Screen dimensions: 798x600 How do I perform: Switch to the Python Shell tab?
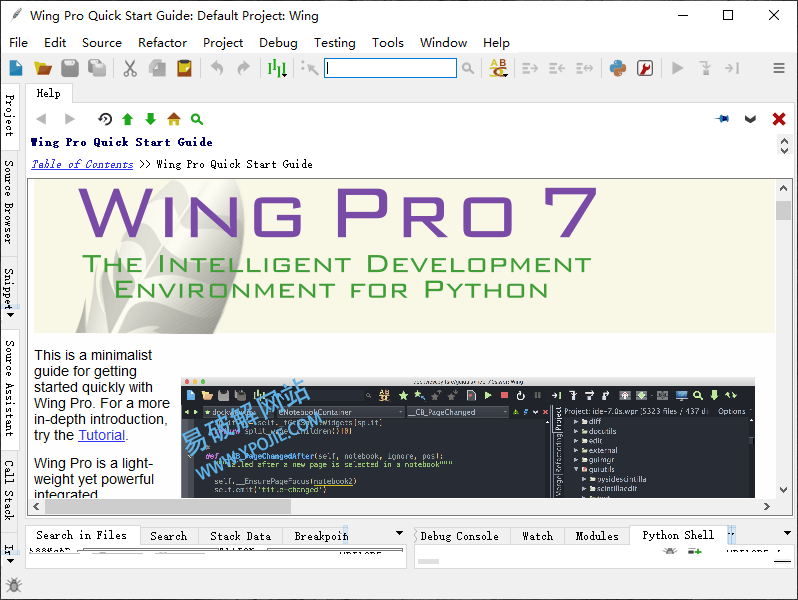[677, 535]
